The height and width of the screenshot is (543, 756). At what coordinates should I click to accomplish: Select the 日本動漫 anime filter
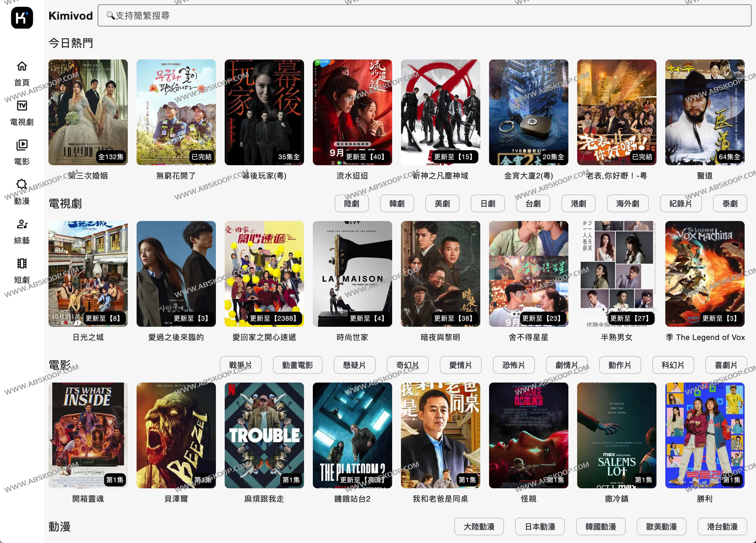click(x=540, y=527)
